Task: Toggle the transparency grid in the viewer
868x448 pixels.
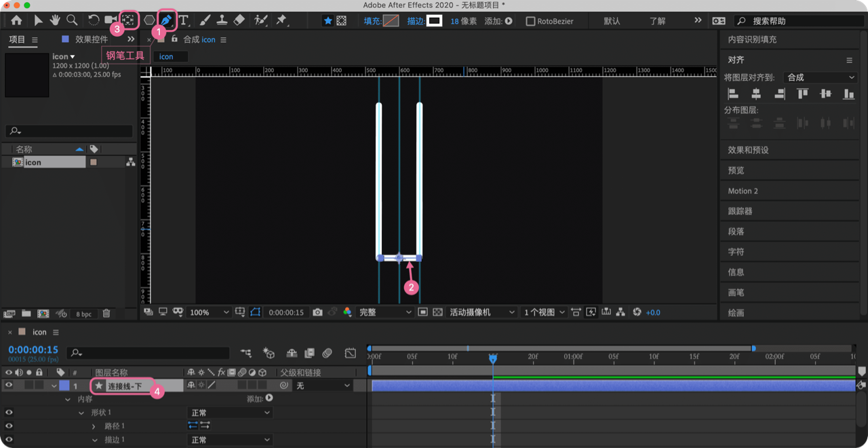Action: (x=437, y=312)
